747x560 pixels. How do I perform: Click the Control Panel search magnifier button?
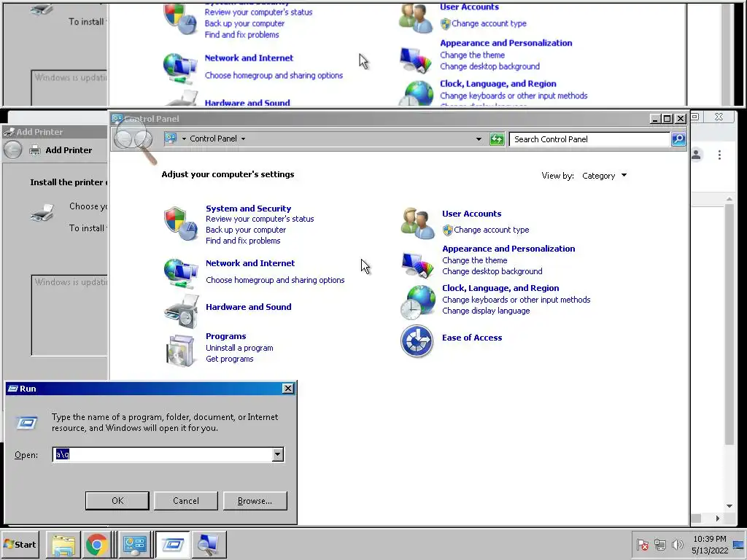coord(678,139)
